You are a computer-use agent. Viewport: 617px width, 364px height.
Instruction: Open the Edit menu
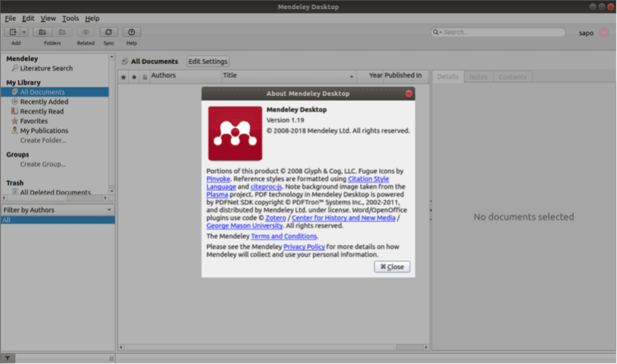tap(28, 19)
